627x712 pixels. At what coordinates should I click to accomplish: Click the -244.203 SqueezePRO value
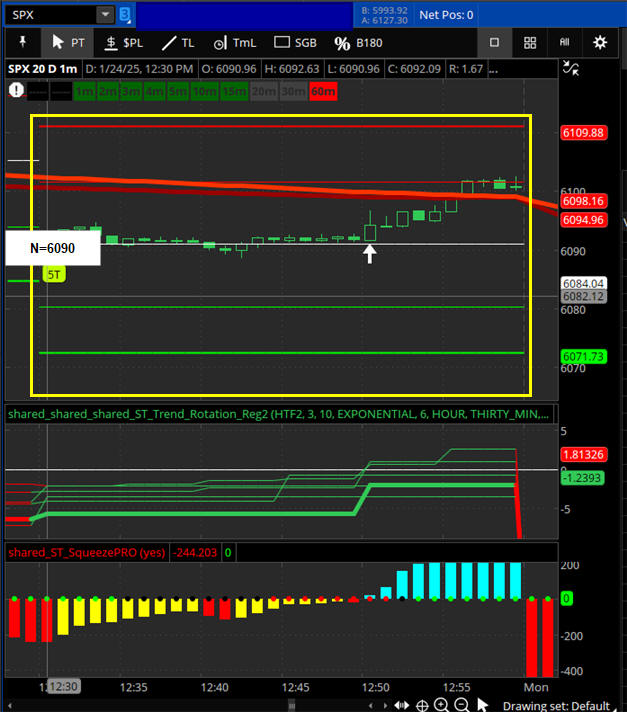(x=195, y=553)
